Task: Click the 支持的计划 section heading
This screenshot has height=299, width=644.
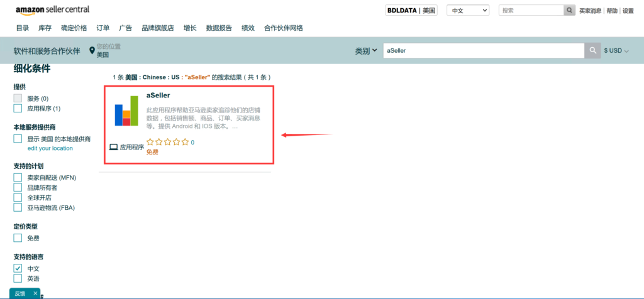Action: coord(29,166)
